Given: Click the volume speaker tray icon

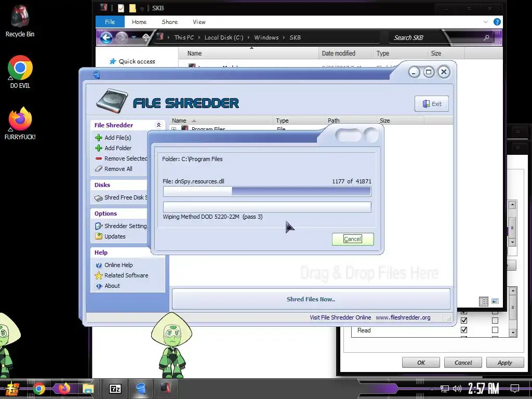Looking at the screenshot, I should pos(457,389).
